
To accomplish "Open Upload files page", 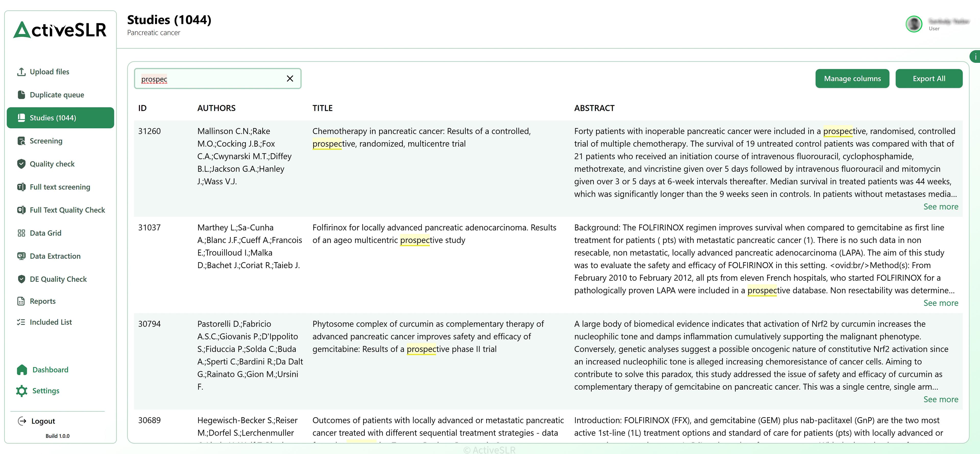I will pyautogui.click(x=50, y=71).
